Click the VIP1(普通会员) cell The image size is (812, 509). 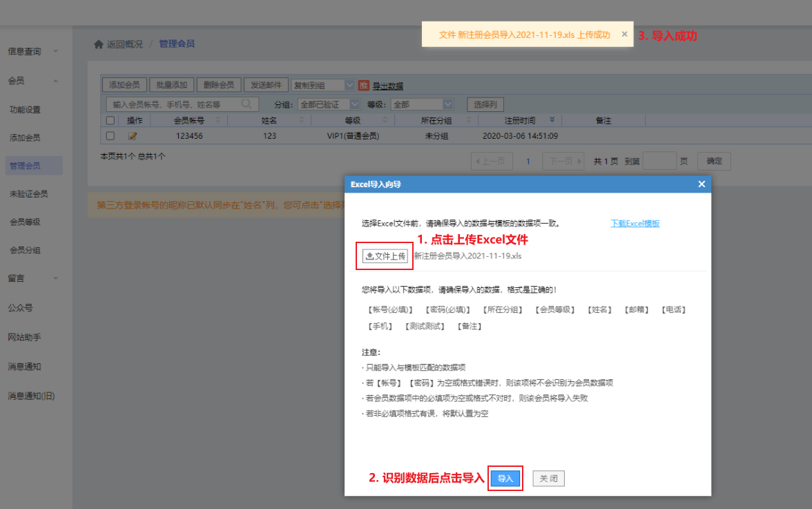[353, 136]
